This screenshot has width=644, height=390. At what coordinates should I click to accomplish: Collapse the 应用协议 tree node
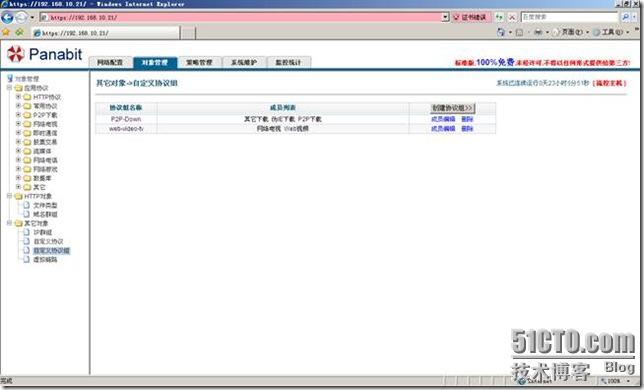pyautogui.click(x=9, y=88)
